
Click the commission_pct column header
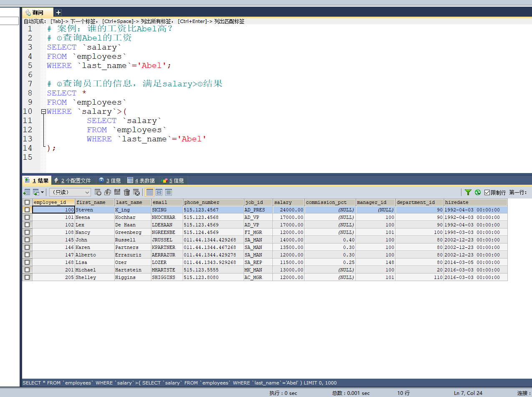pyautogui.click(x=330, y=202)
